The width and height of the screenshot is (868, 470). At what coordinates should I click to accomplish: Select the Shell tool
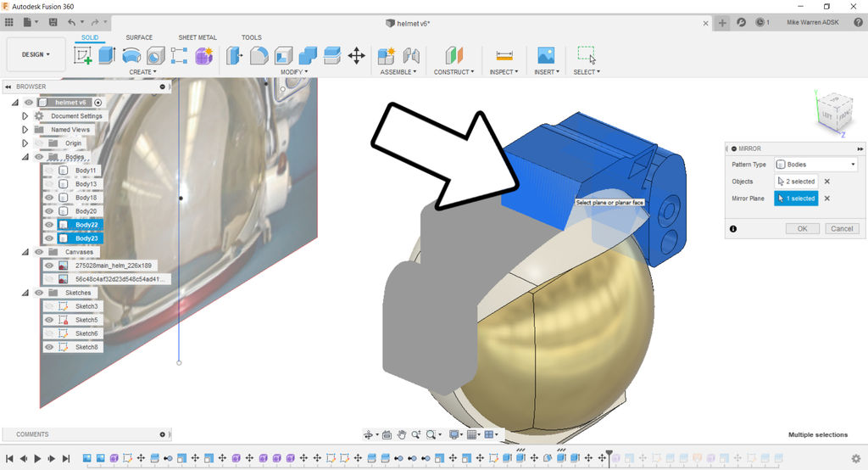pos(283,55)
